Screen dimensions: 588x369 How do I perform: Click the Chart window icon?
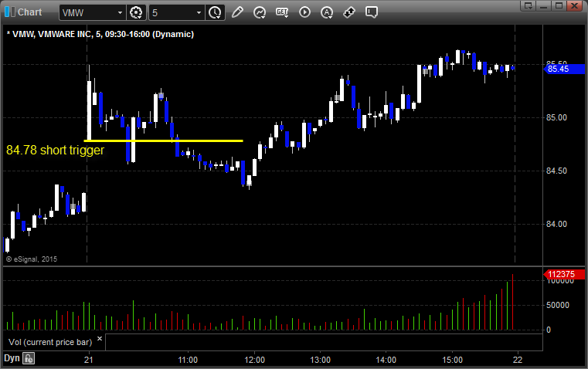point(10,12)
